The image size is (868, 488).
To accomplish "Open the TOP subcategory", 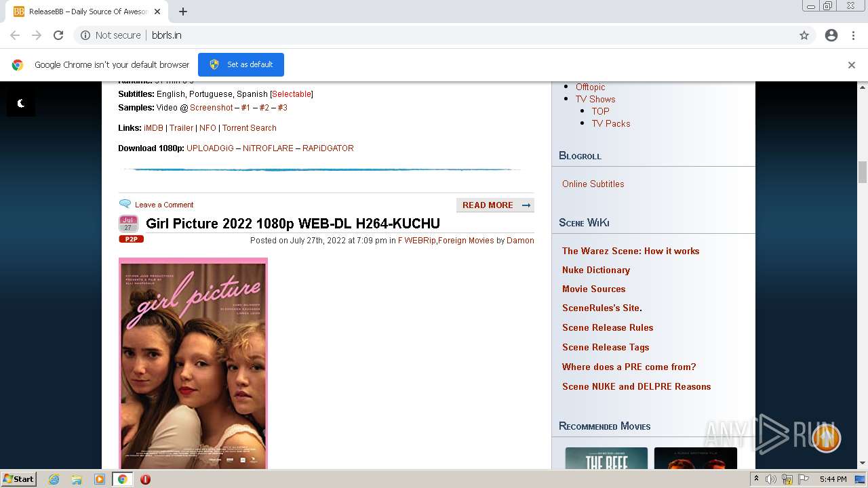I will tap(600, 111).
